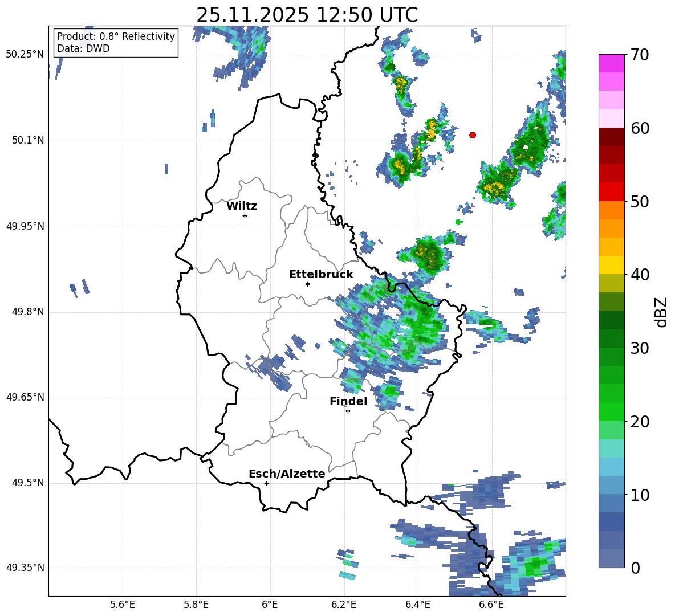
Task: Click the bright green colorbar segment above 20
Action: click(611, 411)
